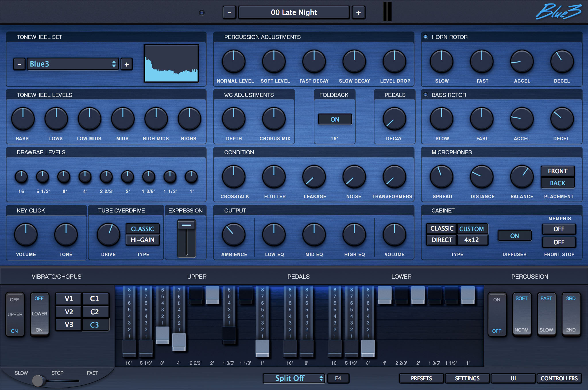Screen dimensions: 588x390
Task: Toggle the Foldback 16' switch off
Action: (x=335, y=119)
